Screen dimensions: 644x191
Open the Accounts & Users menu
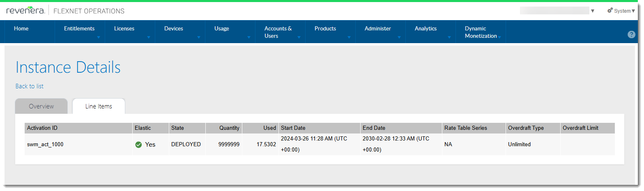(278, 32)
